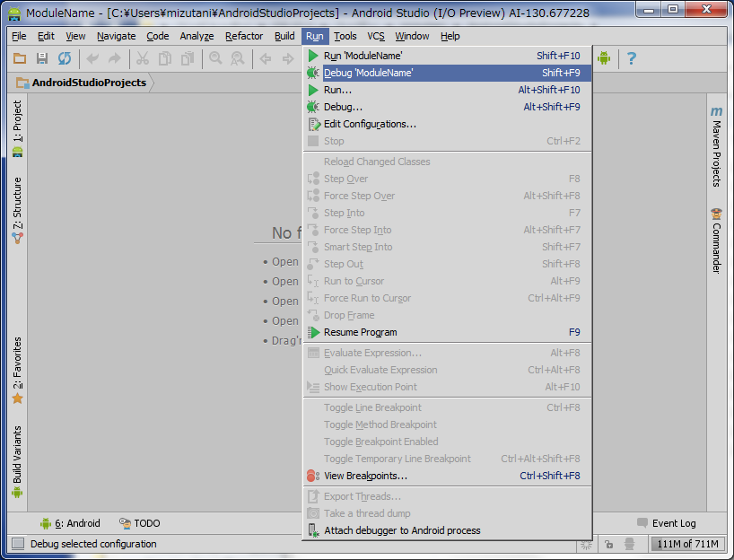Choose Attach debugger to Android process
The height and width of the screenshot is (560, 734).
[x=448, y=530]
